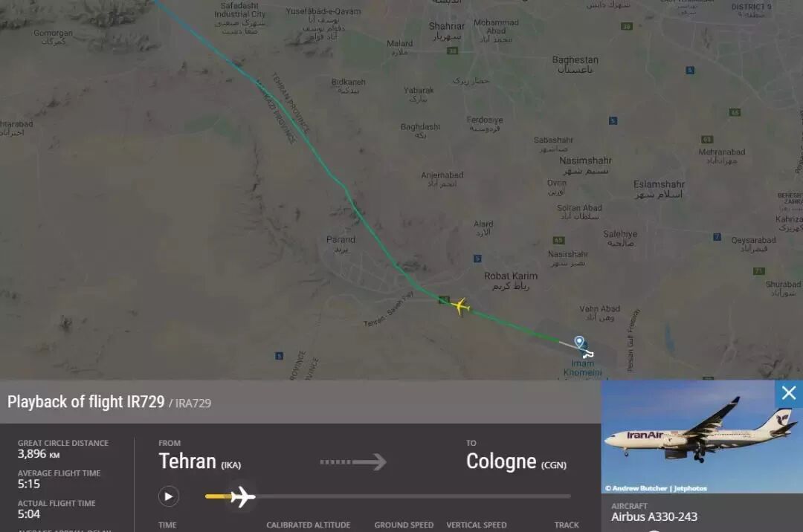Click the white aircraft icon at airport
This screenshot has height=532, width=803.
[x=588, y=354]
